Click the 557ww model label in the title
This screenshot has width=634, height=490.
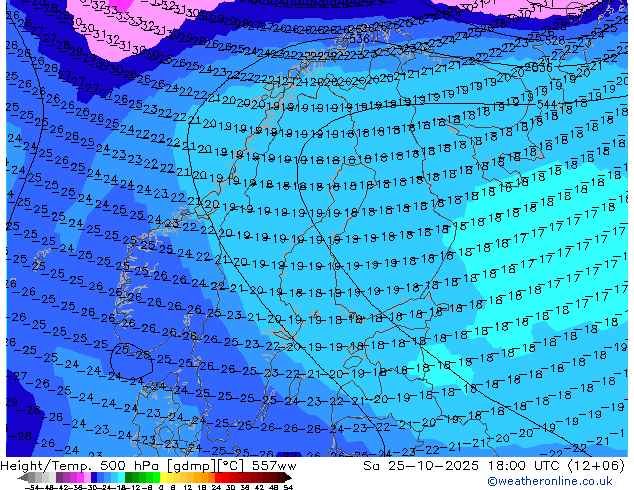tap(274, 466)
